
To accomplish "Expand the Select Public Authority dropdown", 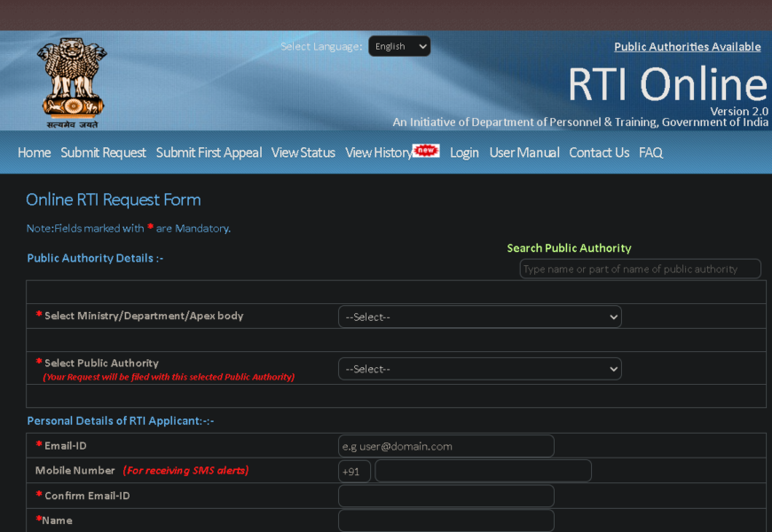I will click(x=479, y=369).
